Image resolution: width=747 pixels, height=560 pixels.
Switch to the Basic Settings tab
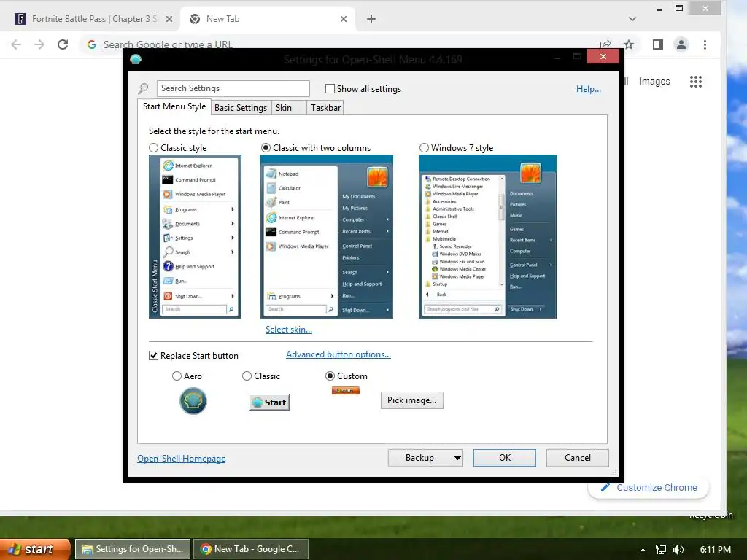(241, 108)
